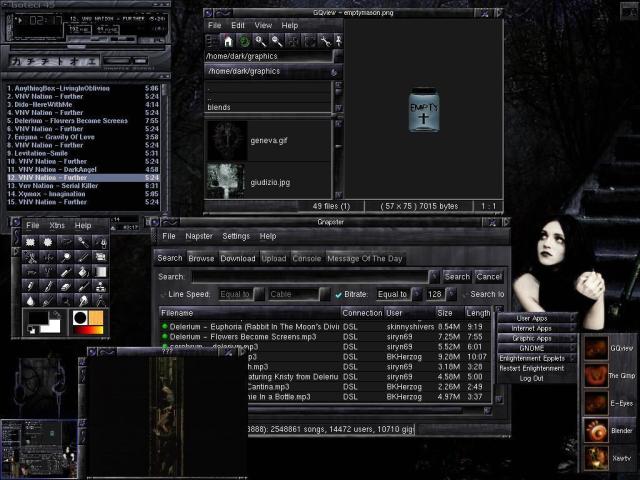Click the home icon in GQview toolbar
The height and width of the screenshot is (480, 640).
228,41
